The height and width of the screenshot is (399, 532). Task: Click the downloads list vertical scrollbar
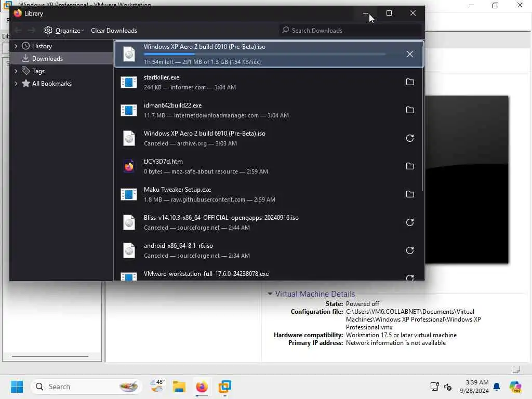[422, 115]
